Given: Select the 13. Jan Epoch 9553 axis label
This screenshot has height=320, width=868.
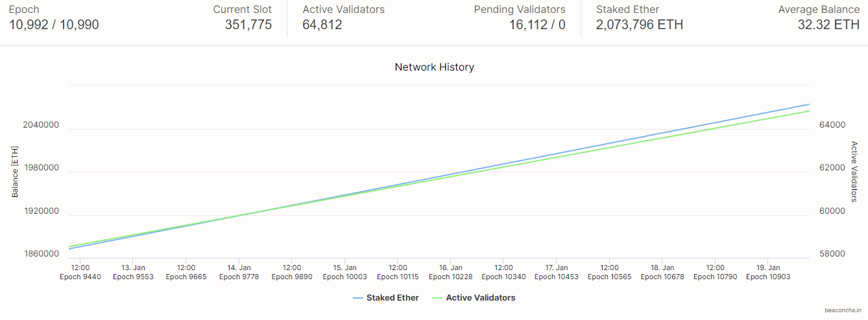Looking at the screenshot, I should pos(133,272).
